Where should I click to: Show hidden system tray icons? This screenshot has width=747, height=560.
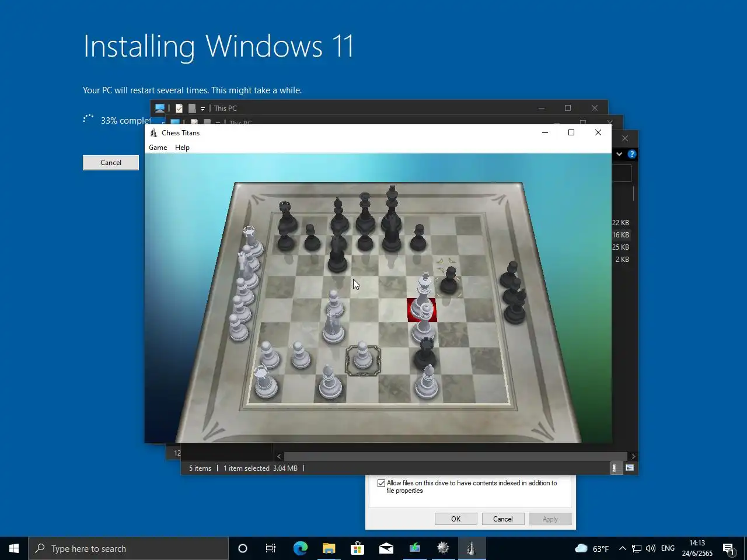tap(623, 548)
